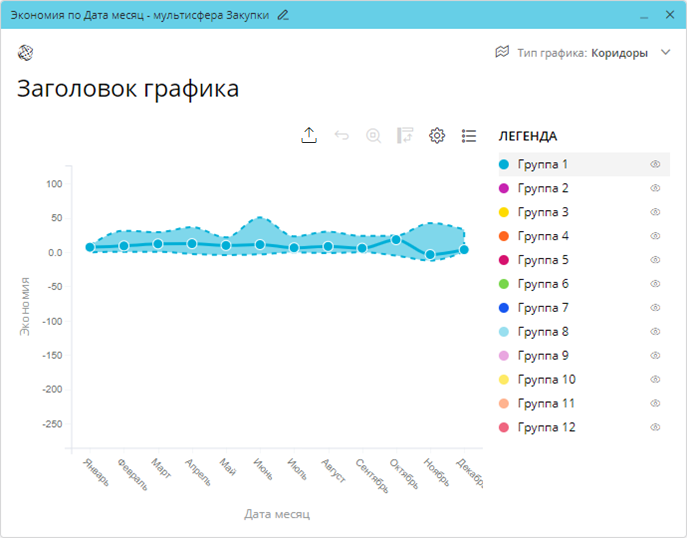687x538 pixels.
Task: Click the Коридоры chart type value
Action: pos(619,53)
